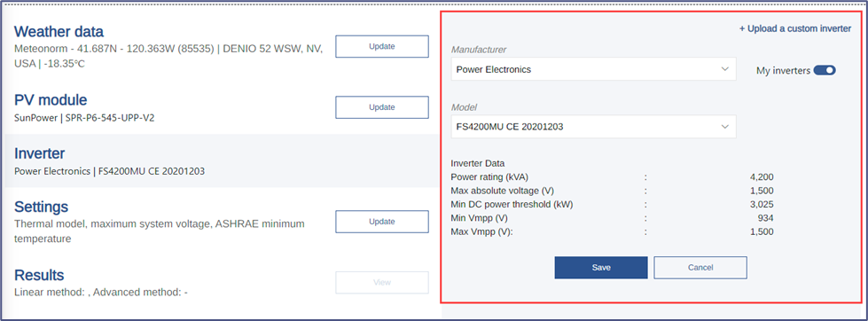Click the Manufacturer field label

click(479, 50)
